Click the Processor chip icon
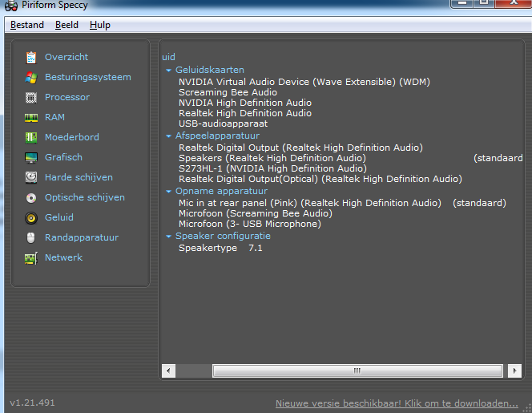Viewport: 532px width, 413px height. pos(31,98)
